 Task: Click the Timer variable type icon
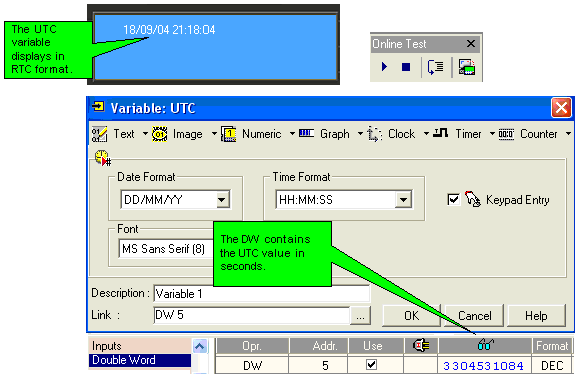tap(440, 133)
